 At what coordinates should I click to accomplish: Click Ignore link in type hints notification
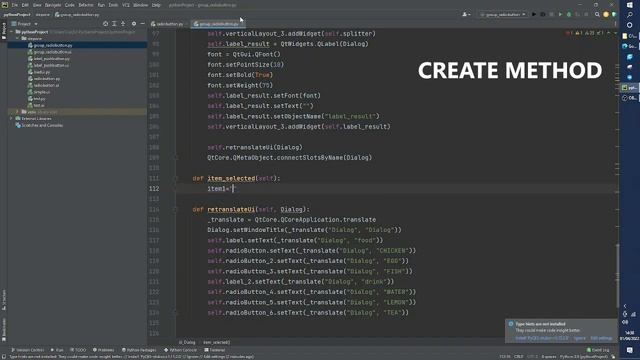(x=580, y=338)
